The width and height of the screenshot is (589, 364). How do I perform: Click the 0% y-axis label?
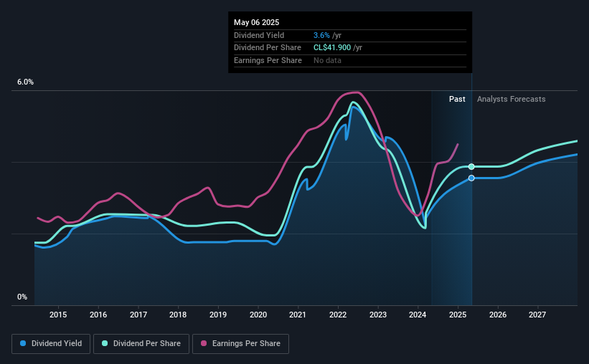click(x=22, y=297)
